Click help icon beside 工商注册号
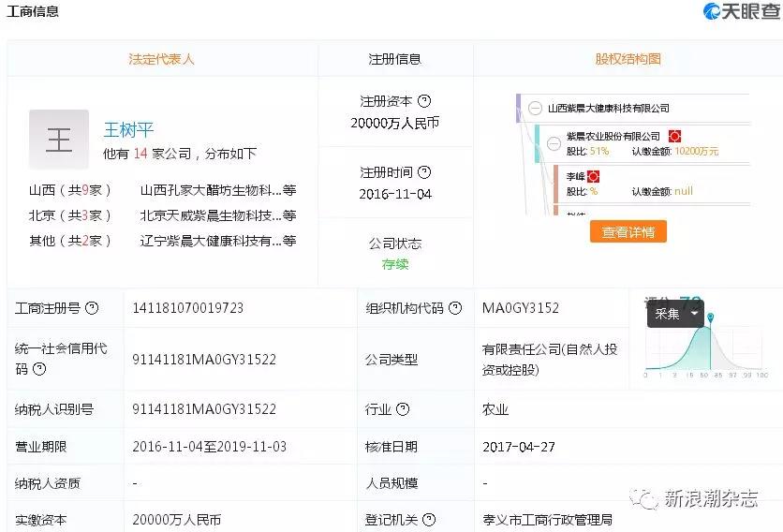783x532 pixels. (x=92, y=308)
